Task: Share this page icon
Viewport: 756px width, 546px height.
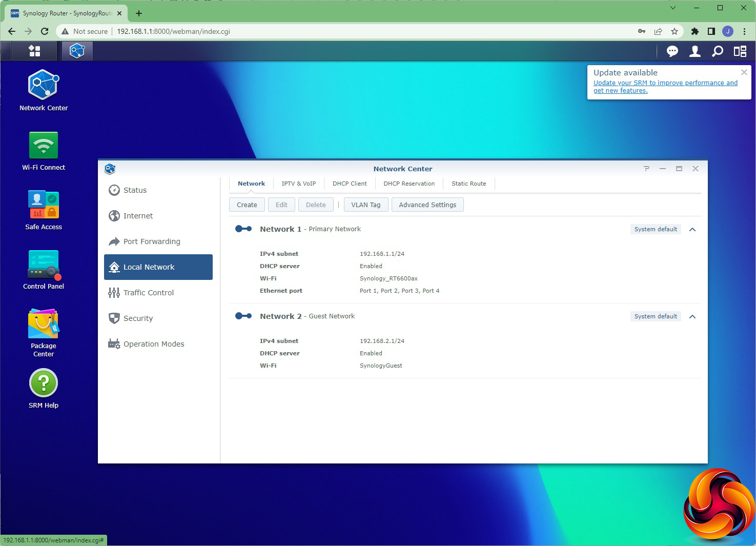Action: tap(658, 31)
